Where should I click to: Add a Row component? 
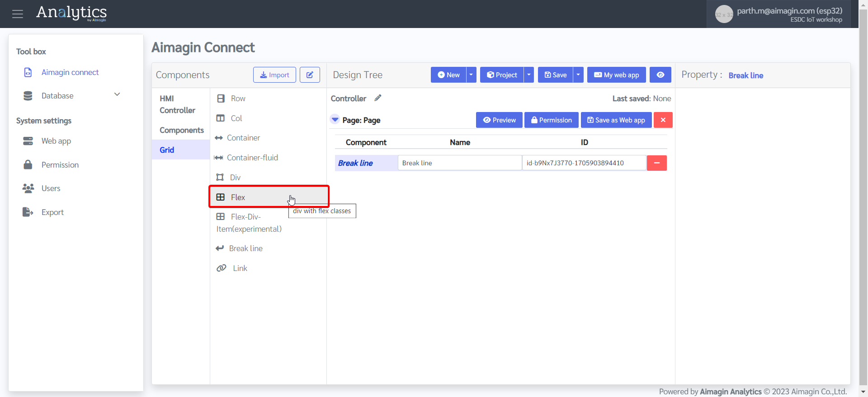pos(268,98)
